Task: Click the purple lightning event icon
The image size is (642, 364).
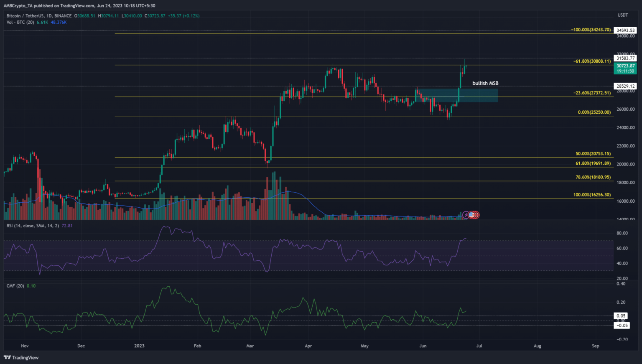Action: 466,215
